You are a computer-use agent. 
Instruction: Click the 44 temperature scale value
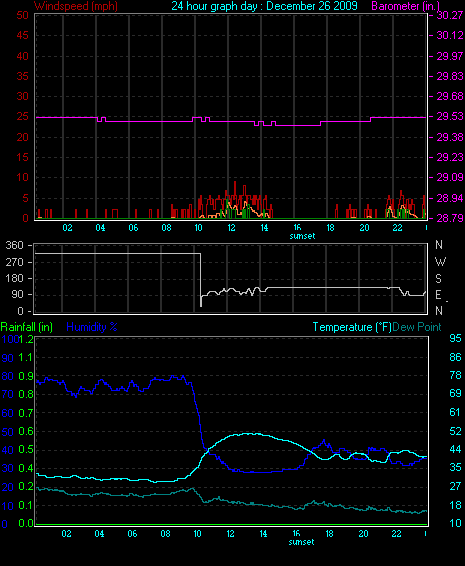[455, 449]
